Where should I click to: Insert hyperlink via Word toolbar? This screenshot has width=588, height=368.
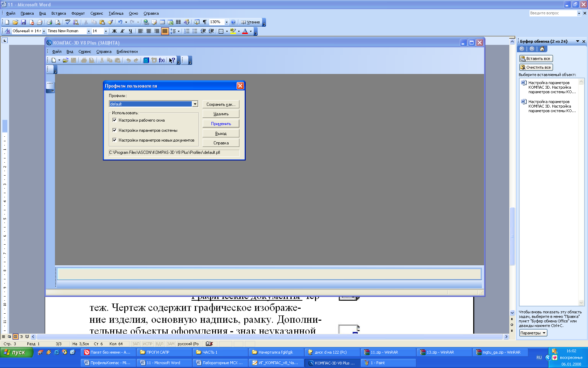tap(146, 22)
